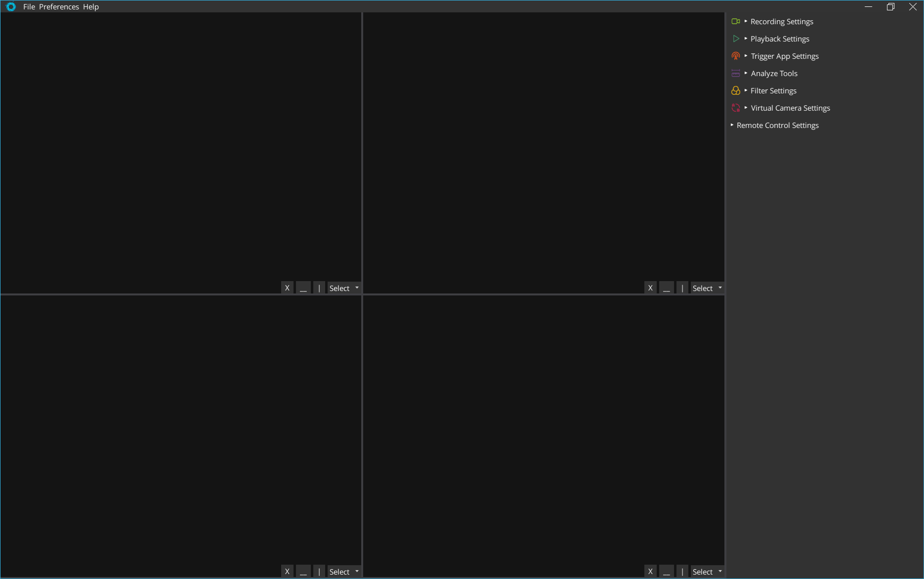Expand the Virtual Camera Settings arrow
The image size is (924, 579).
point(746,108)
